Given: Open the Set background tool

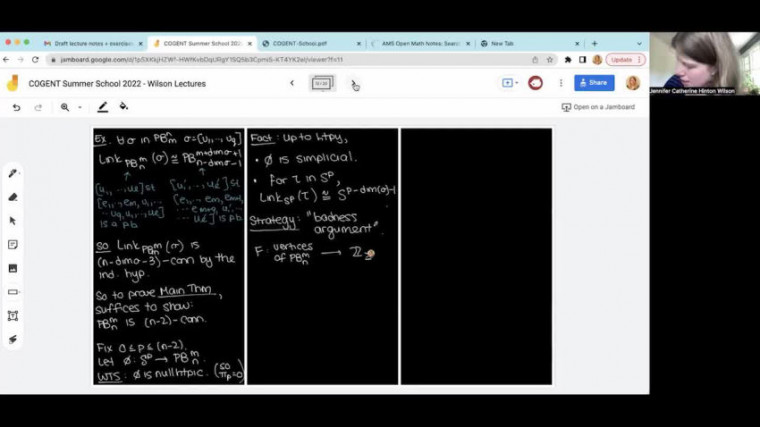Looking at the screenshot, I should (102, 107).
